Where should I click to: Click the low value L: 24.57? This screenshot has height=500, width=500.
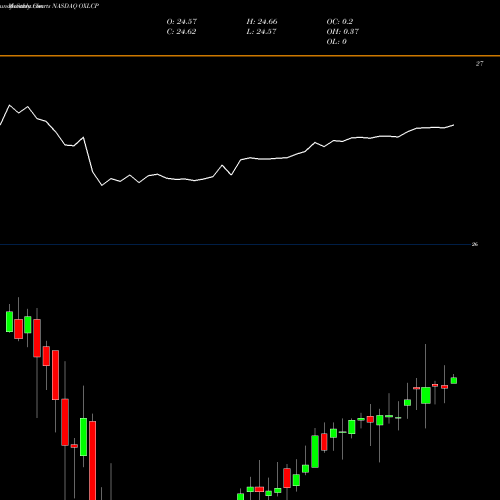pos(261,31)
